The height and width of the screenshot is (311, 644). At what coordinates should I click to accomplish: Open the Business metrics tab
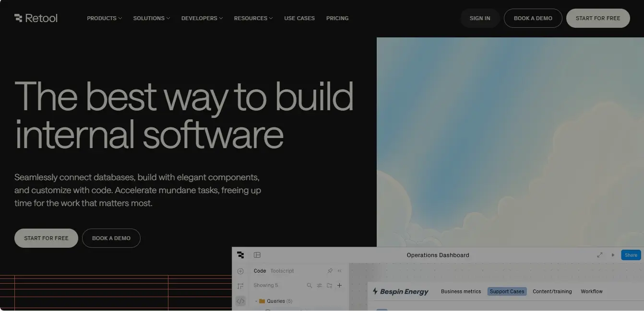[x=461, y=291]
